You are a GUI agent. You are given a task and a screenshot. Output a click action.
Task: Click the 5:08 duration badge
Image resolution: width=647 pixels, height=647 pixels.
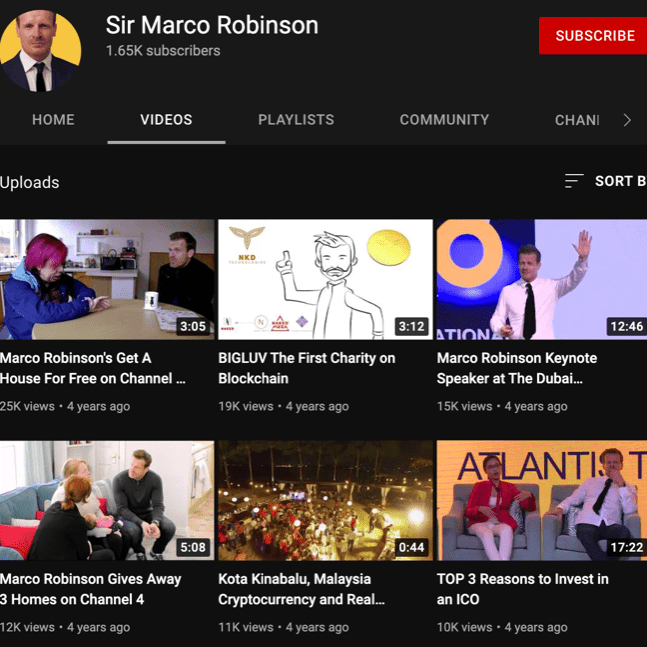pos(193,547)
